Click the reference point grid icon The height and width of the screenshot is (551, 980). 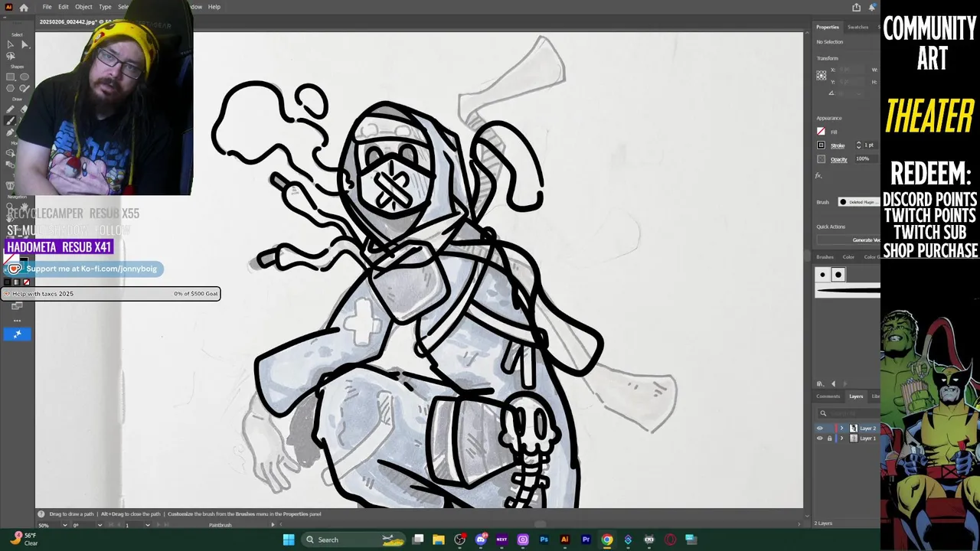click(822, 75)
